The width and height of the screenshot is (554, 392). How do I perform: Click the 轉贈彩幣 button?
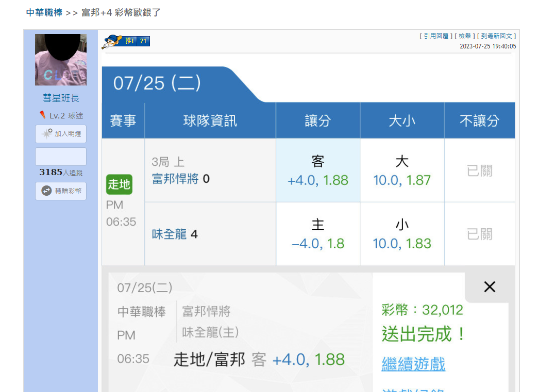(x=61, y=191)
